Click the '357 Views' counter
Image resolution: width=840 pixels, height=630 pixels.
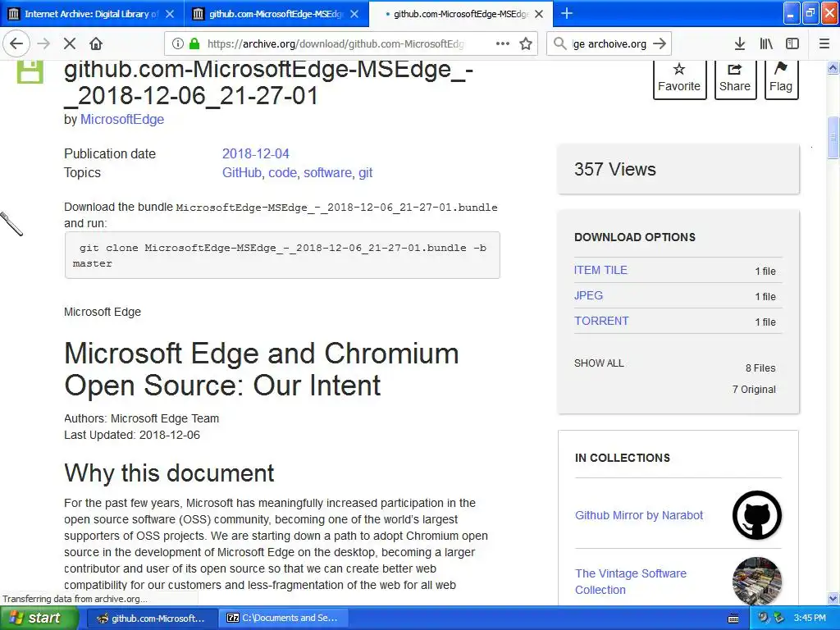coord(615,169)
